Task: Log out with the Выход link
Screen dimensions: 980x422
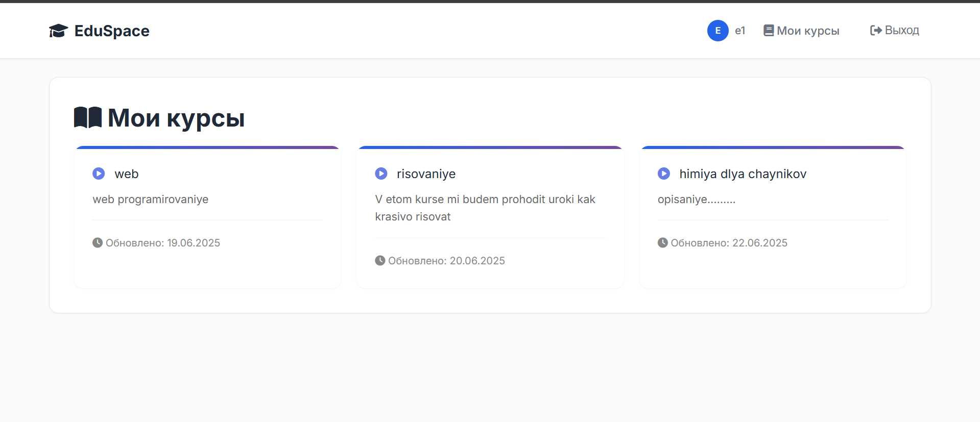Action: [x=902, y=30]
